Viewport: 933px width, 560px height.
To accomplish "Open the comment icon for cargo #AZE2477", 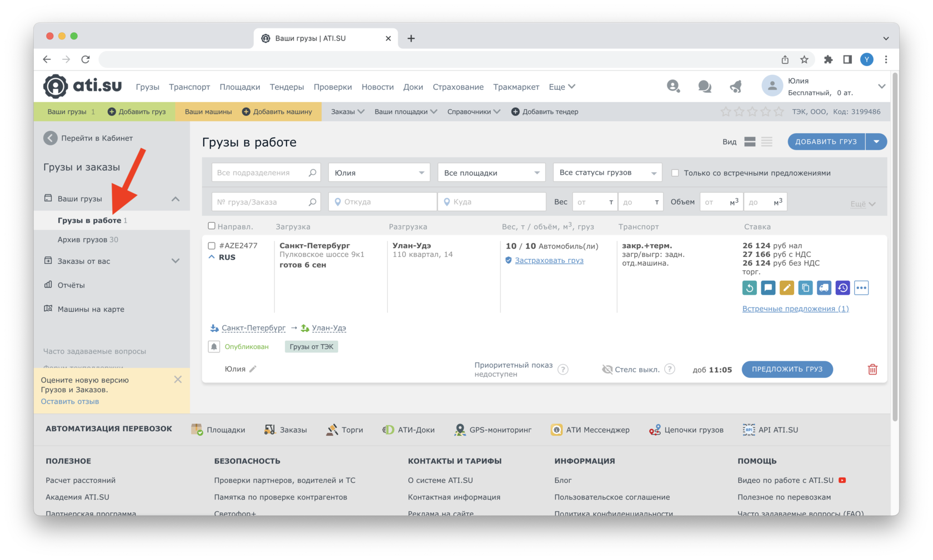I will [768, 287].
